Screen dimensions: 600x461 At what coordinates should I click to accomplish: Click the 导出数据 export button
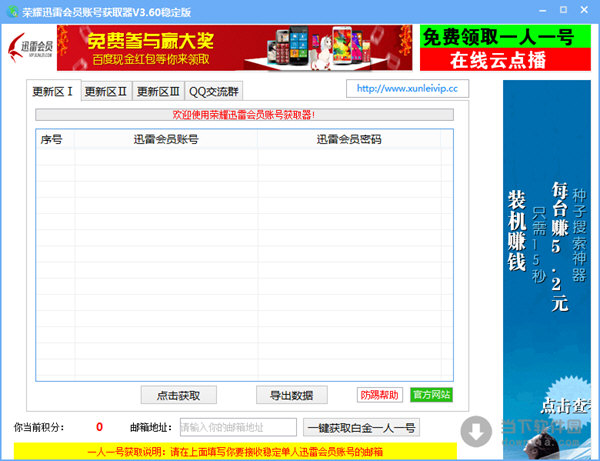pos(292,395)
